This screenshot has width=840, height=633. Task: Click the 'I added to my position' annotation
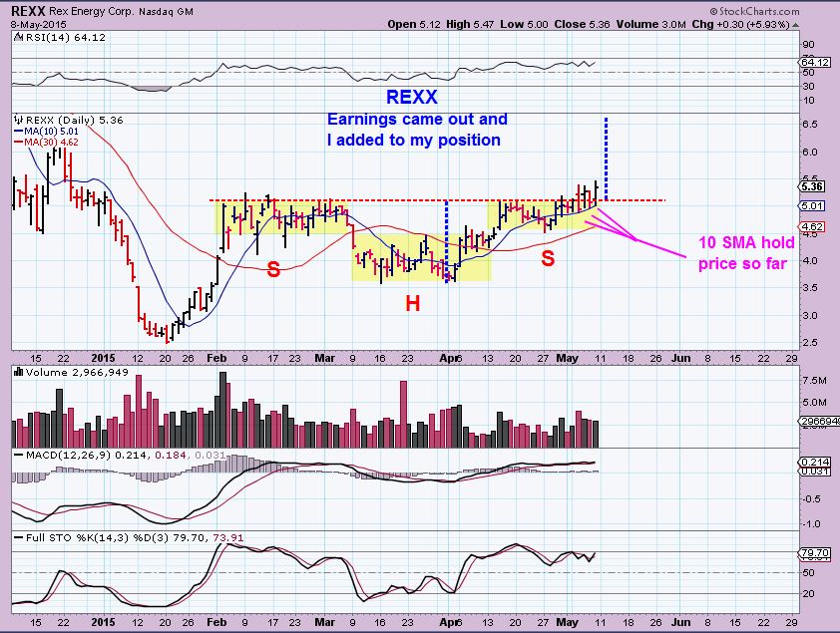point(414,141)
